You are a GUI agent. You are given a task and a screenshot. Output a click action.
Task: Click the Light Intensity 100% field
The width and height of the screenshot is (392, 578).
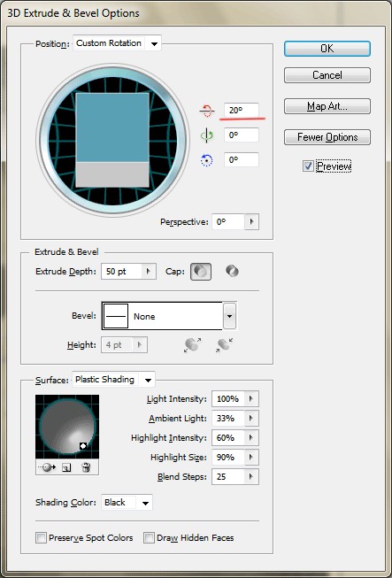point(228,399)
